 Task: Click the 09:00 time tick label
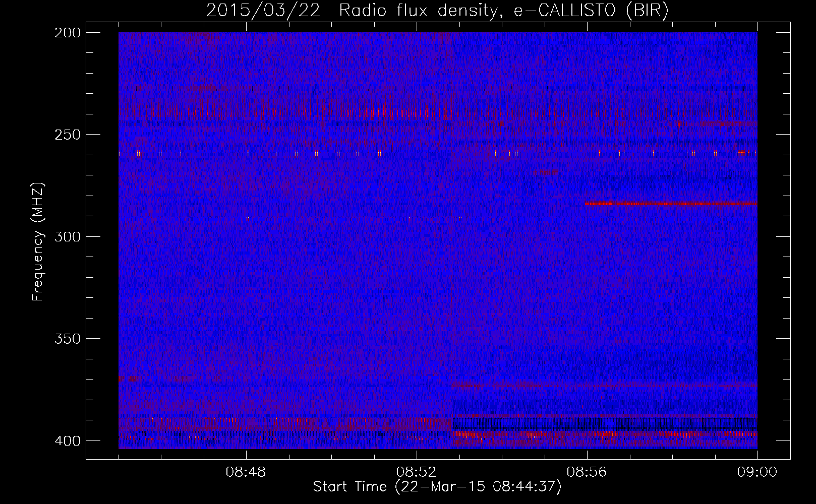(757, 472)
